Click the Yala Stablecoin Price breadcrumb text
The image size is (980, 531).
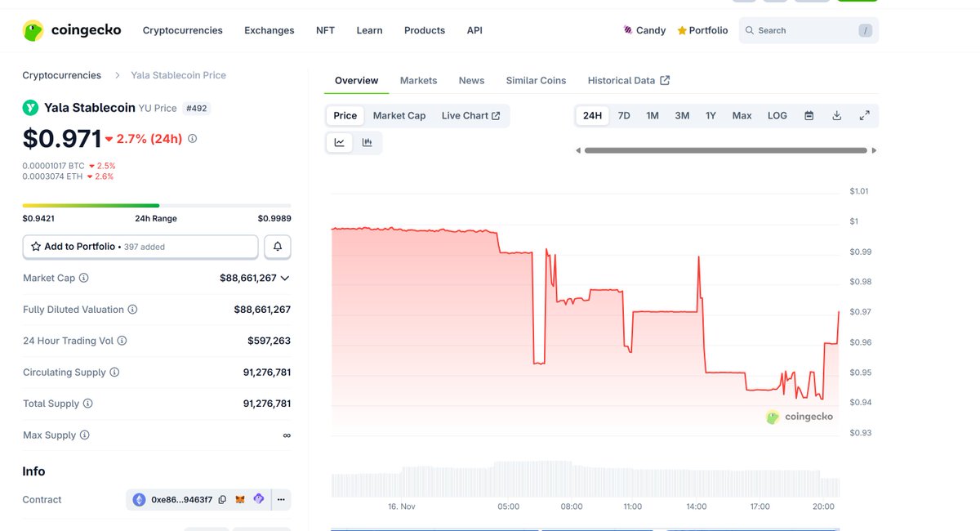click(178, 75)
